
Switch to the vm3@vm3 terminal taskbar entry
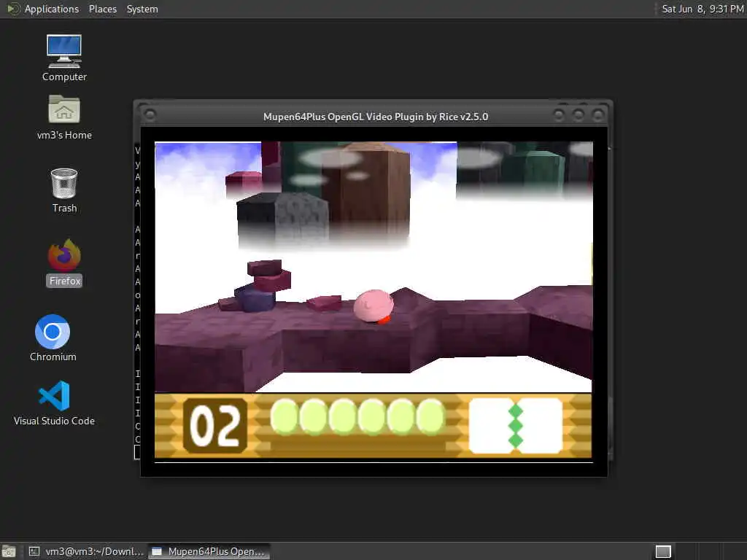tap(86, 551)
